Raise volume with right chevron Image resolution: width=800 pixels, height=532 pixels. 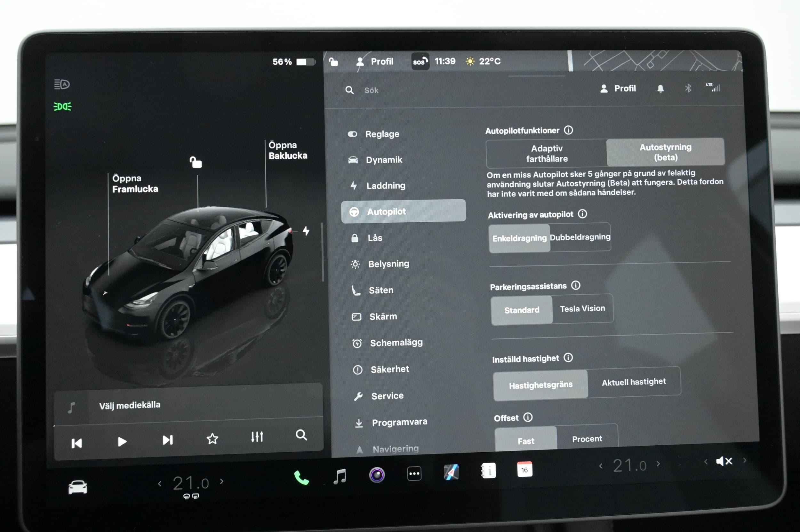coord(745,460)
